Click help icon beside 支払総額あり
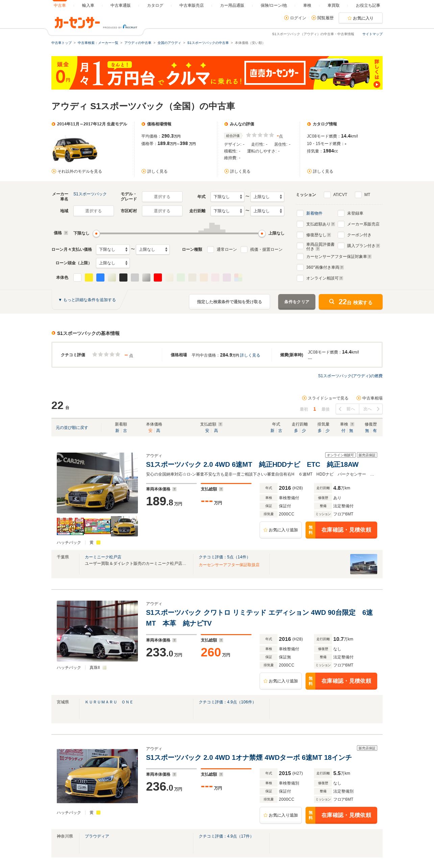Image resolution: width=434 pixels, height=868 pixels. (333, 224)
